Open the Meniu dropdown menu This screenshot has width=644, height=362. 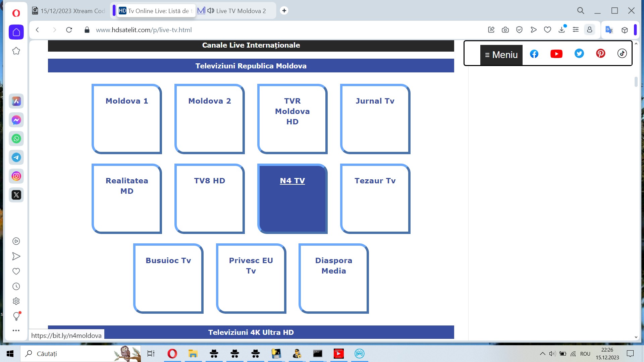(x=501, y=55)
